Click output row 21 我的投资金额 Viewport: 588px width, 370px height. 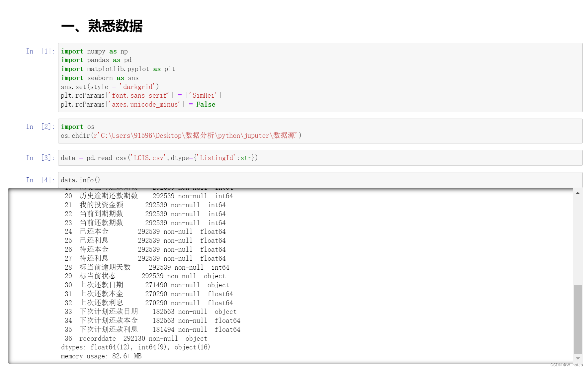[x=145, y=205]
